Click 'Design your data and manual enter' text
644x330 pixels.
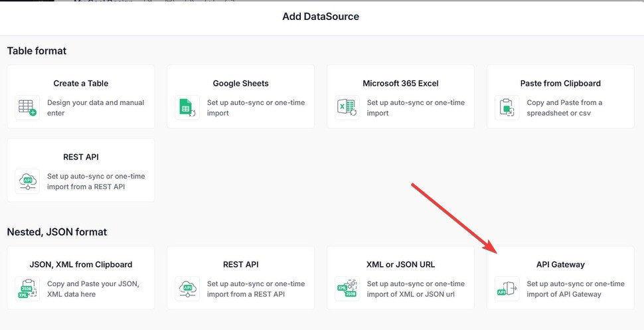96,108
